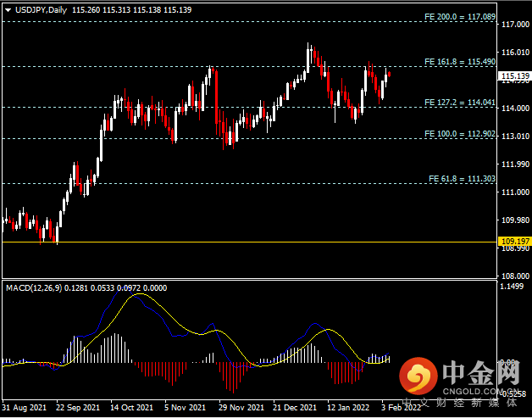This screenshot has height=418, width=532.
Task: Click the 111.990 price axis value
Action: tap(515, 164)
